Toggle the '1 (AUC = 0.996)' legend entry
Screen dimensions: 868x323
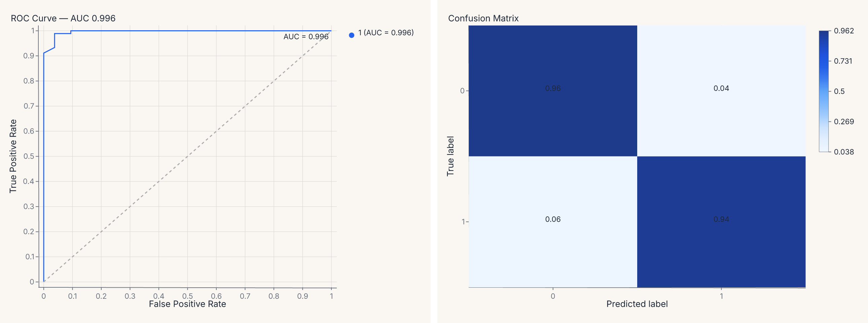point(381,33)
